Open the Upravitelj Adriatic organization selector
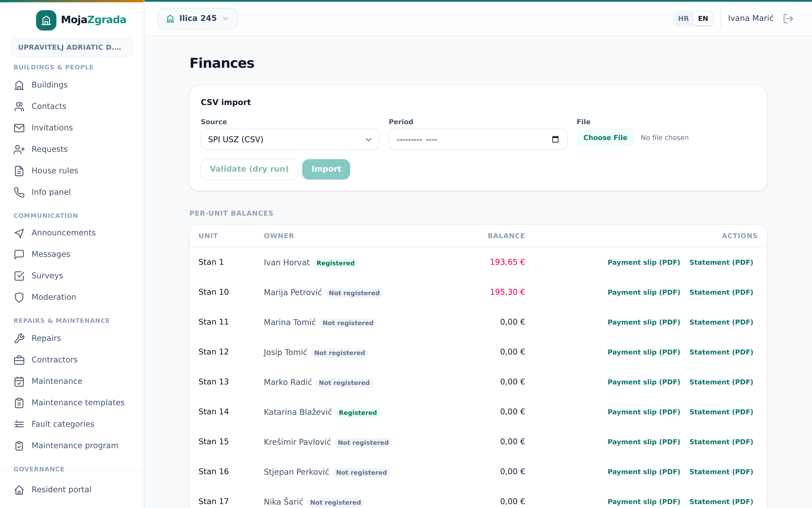 coord(72,47)
